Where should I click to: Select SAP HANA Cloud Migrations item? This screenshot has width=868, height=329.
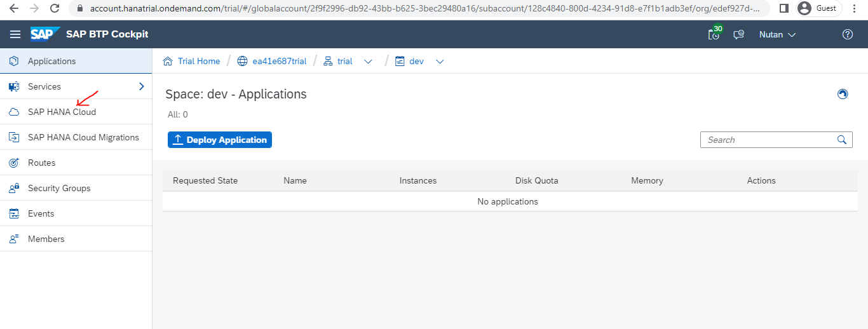[x=76, y=137]
